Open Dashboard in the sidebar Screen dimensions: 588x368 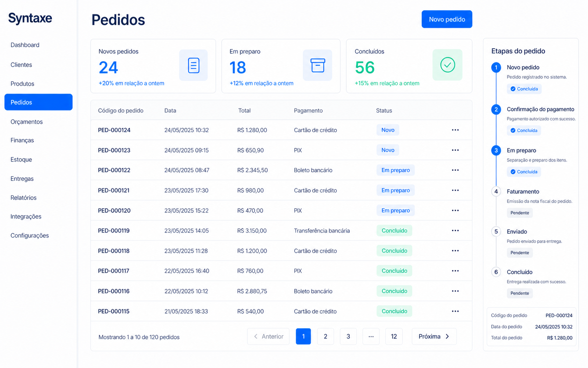coord(25,45)
